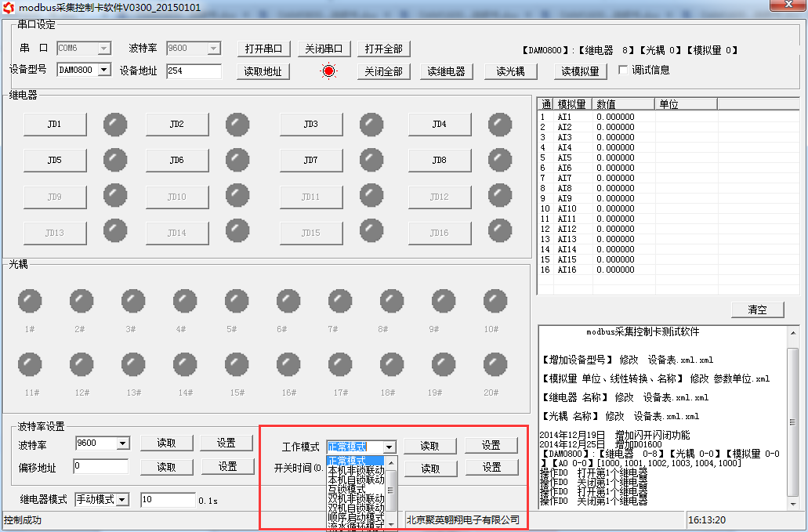Click the 打开串口 button
The height and width of the screenshot is (532, 808).
point(263,49)
